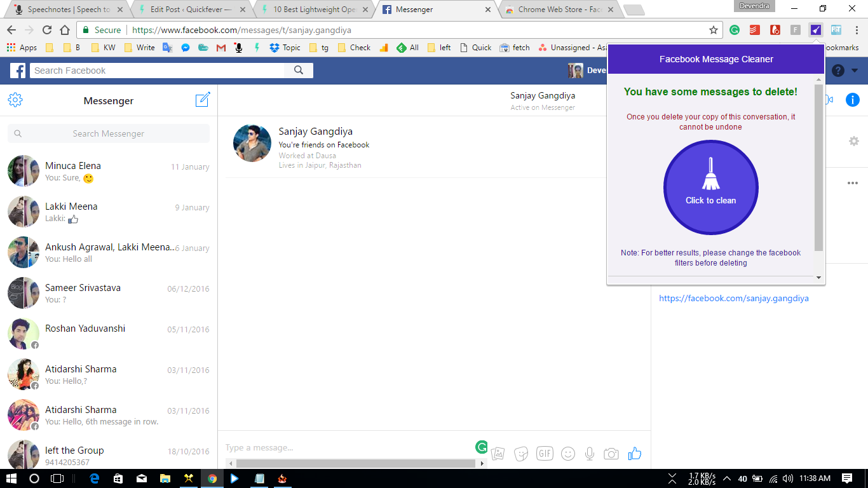Click the Quick bookmark

click(x=475, y=48)
